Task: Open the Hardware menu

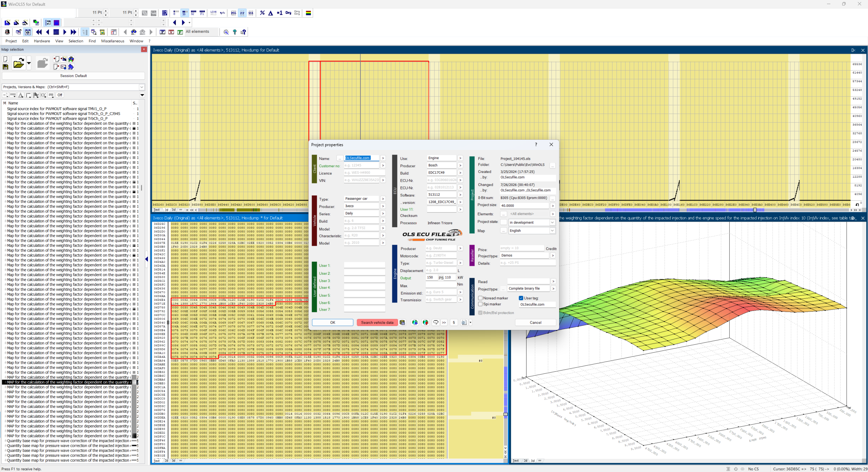Action: pos(42,41)
